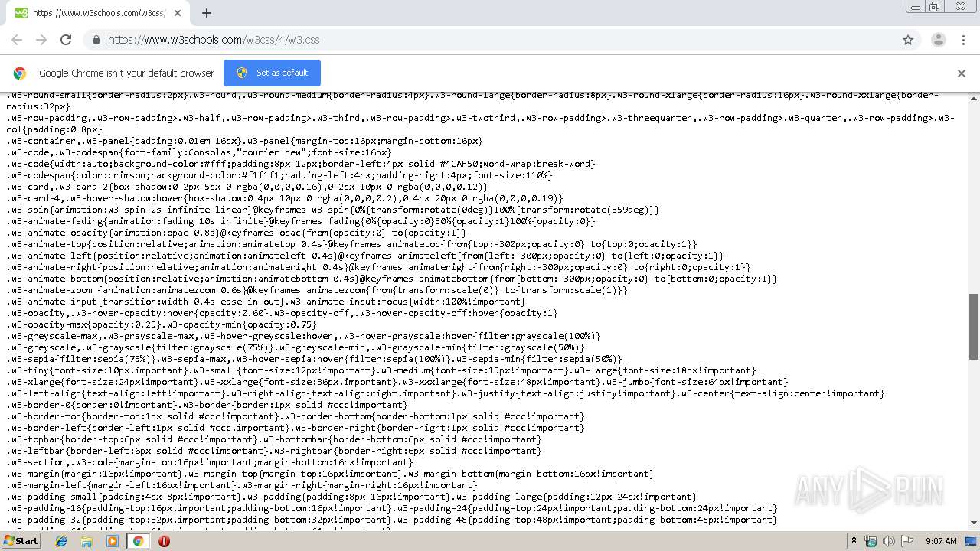Screen dimensions: 980x551
Task: Show hidden system tray icons
Action: click(x=854, y=541)
